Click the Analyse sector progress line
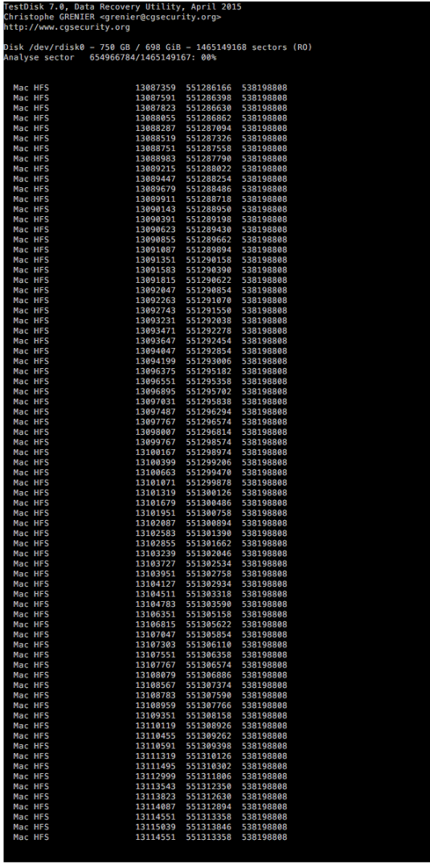The width and height of the screenshot is (430, 868). [109, 58]
